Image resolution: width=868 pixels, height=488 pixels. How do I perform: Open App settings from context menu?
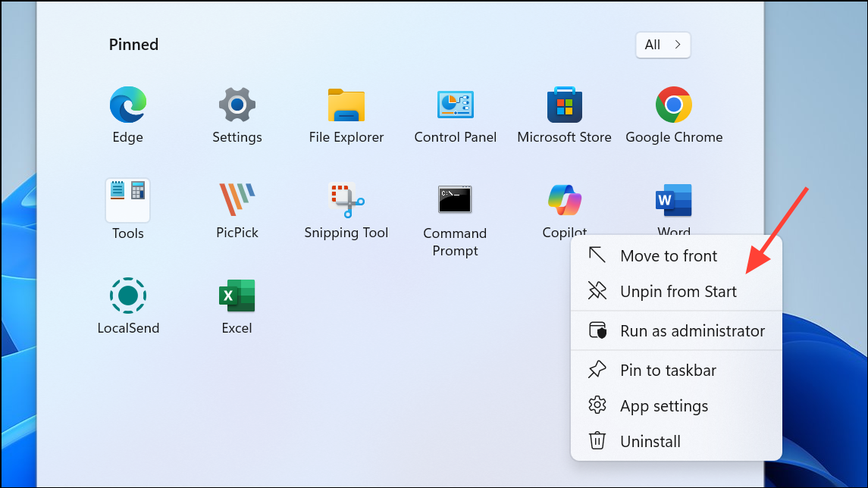676,405
